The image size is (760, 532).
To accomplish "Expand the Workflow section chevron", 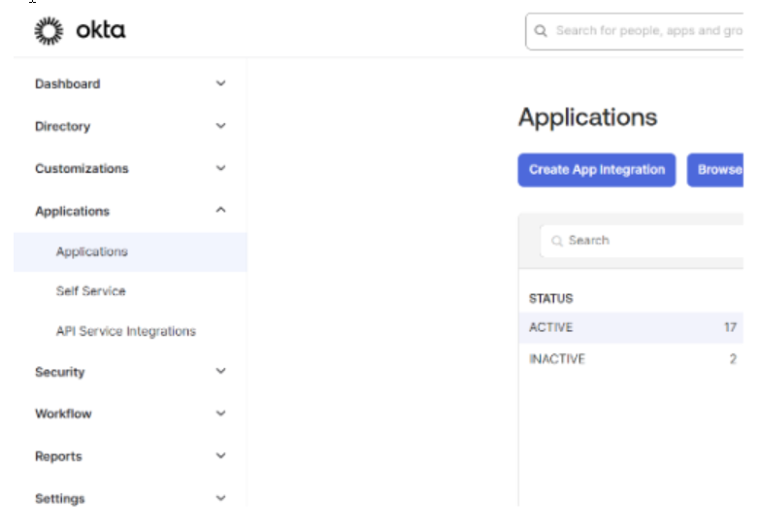I will (x=220, y=414).
